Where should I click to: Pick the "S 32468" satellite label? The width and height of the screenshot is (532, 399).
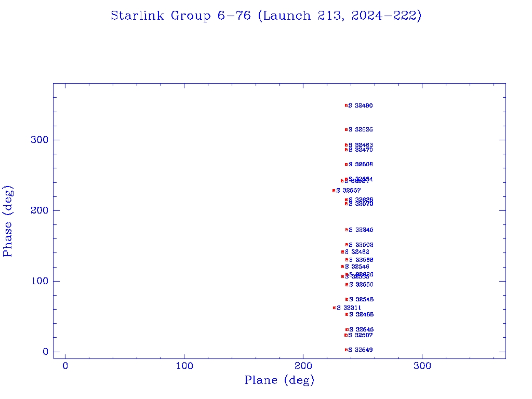coord(362,314)
